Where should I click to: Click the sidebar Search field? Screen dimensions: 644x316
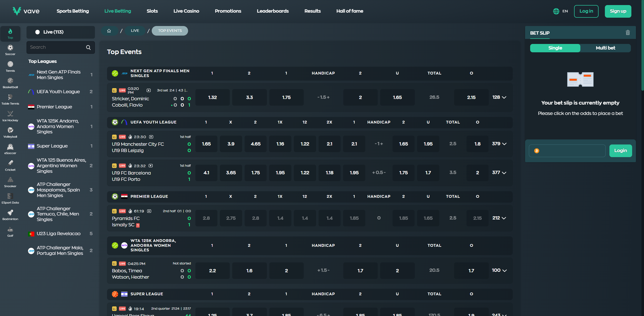(61, 47)
